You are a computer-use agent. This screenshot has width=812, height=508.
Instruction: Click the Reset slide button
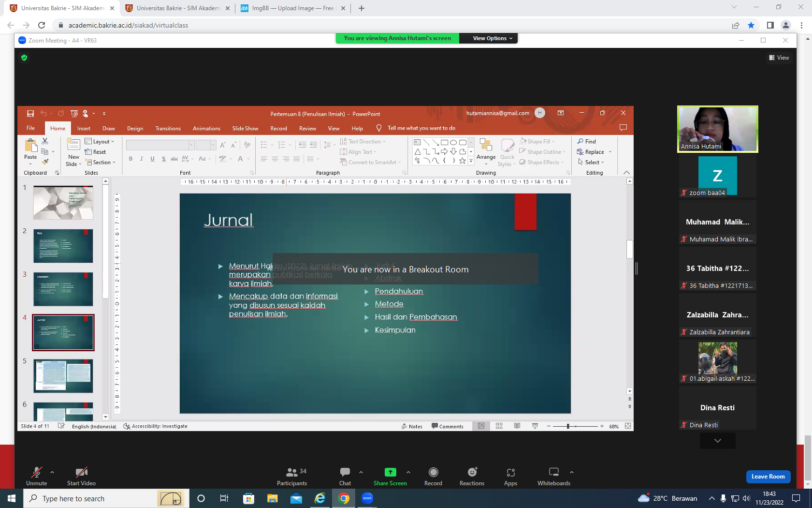(95, 152)
